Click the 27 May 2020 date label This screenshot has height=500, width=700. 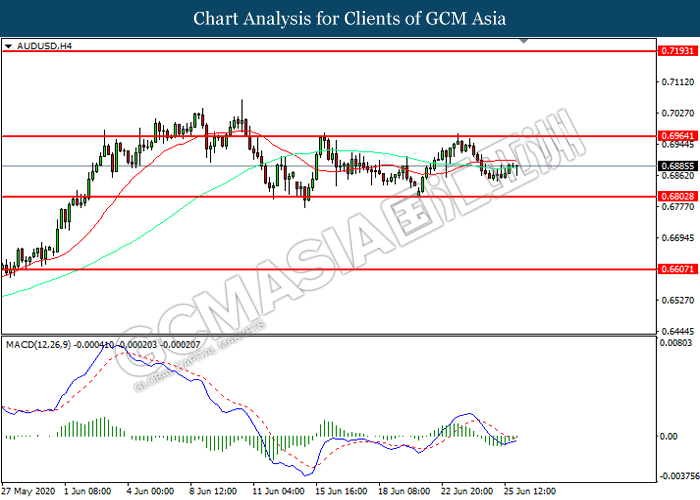[29, 491]
